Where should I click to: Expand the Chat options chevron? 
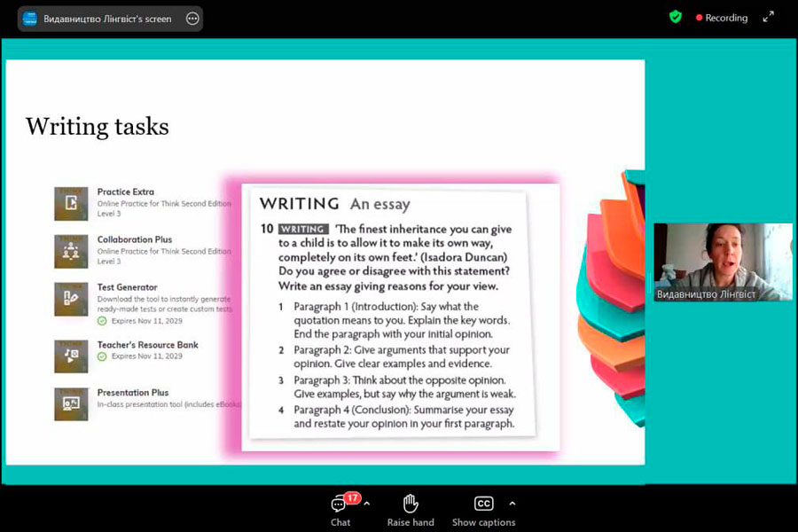tap(367, 504)
